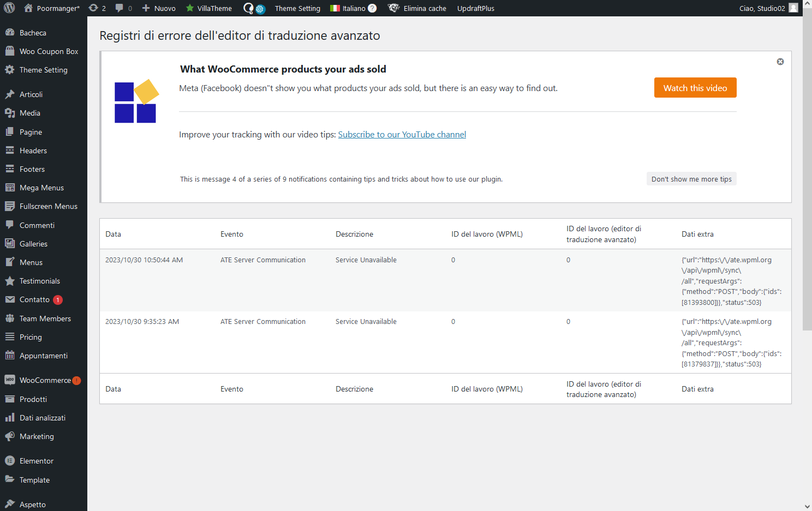
Task: Open the Galleries menu item
Action: pyautogui.click(x=44, y=244)
